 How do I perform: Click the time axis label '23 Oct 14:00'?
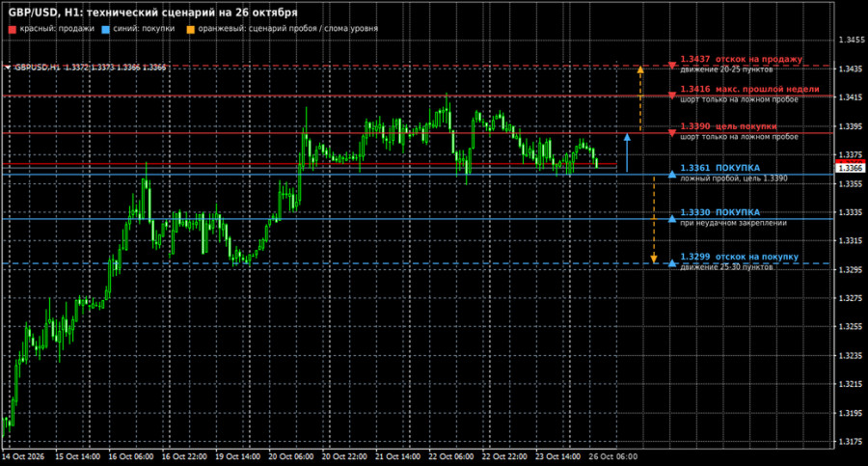tap(558, 456)
